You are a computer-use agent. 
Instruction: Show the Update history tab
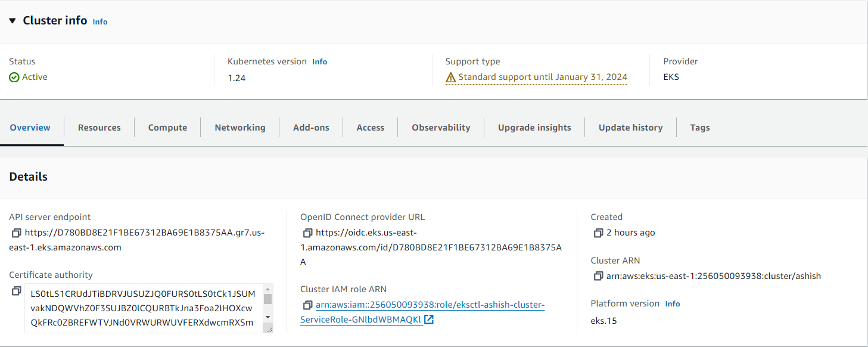coord(631,128)
